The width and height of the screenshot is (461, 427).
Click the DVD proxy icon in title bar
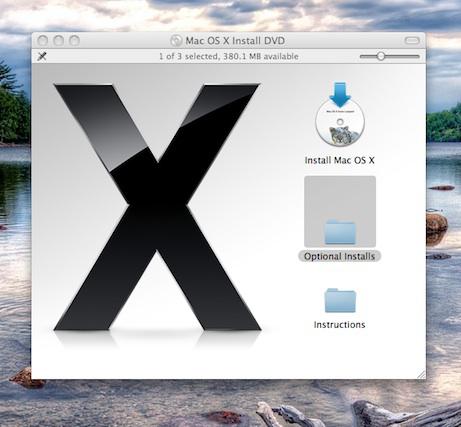pos(176,41)
